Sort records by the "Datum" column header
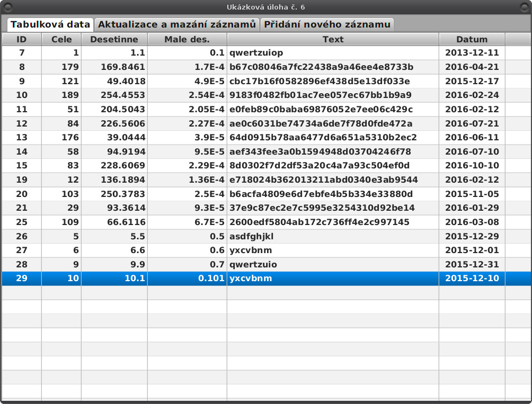This screenshot has height=404, width=532. 472,39
